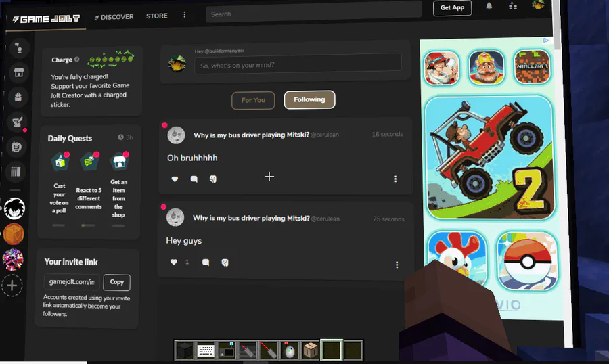Screen dimensions: 609x364
Task: Open the pink character community avatar
Action: click(12, 260)
